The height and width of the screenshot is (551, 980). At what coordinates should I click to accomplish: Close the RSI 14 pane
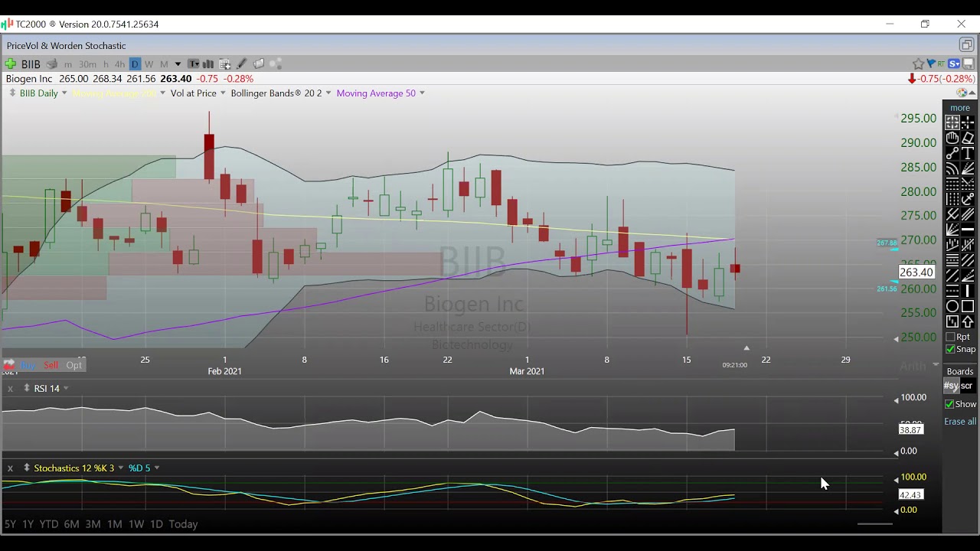pyautogui.click(x=10, y=389)
